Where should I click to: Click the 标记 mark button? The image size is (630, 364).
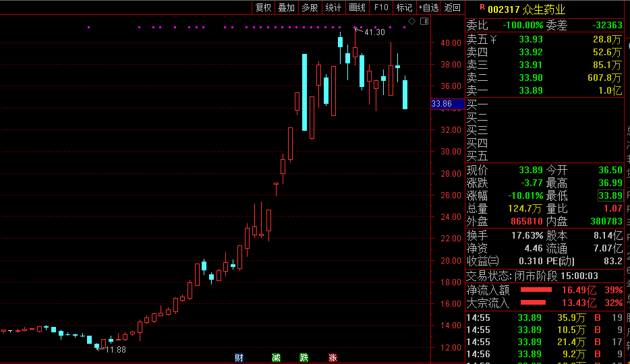404,7
